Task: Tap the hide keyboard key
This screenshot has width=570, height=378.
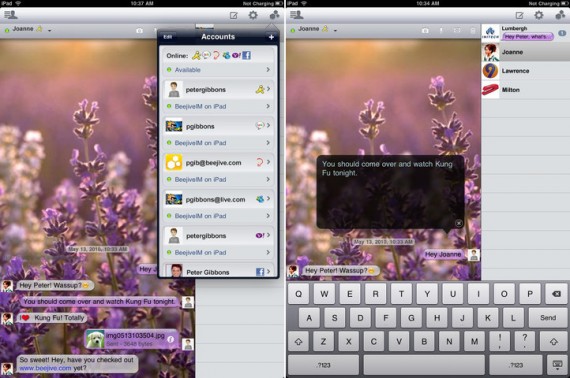Action: point(557,365)
